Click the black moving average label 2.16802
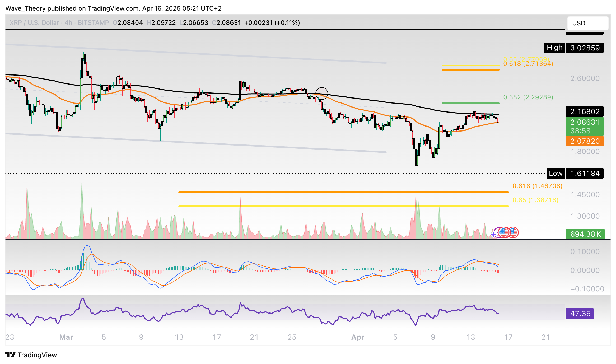This screenshot has height=364, width=616. (585, 111)
